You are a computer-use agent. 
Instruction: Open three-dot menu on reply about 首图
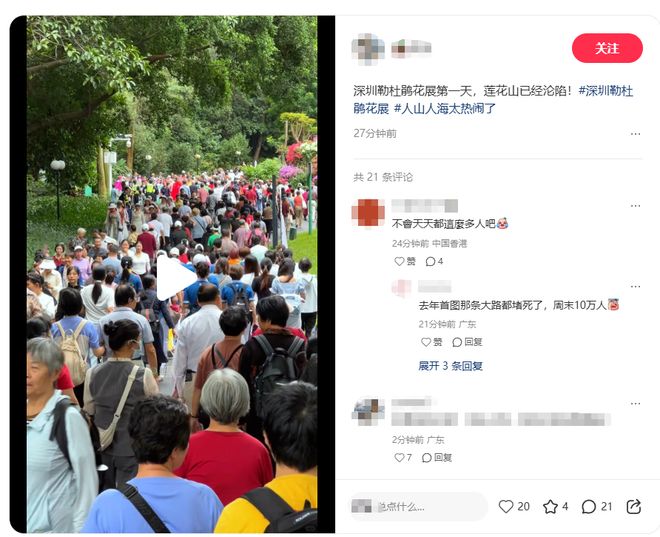click(x=635, y=286)
